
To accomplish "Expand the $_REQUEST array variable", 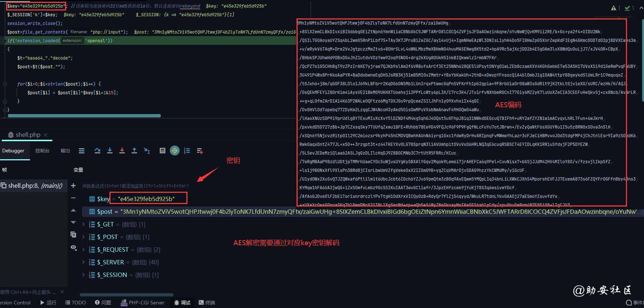I will [x=83, y=250].
